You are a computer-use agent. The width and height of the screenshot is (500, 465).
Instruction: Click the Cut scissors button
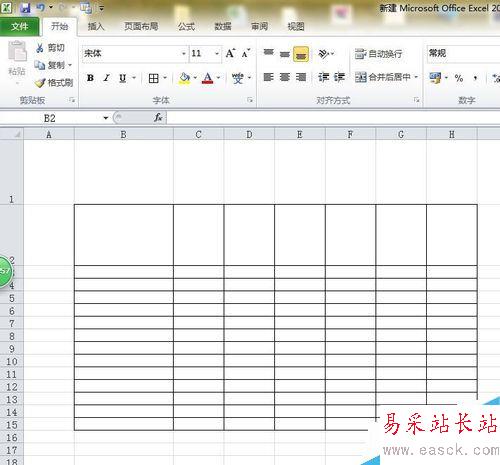click(50, 48)
